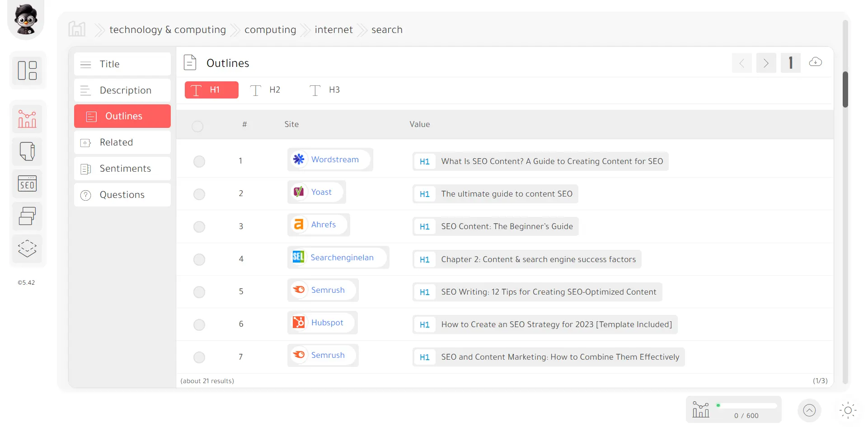868x427 pixels.
Task: Open the Title section
Action: pyautogui.click(x=122, y=64)
